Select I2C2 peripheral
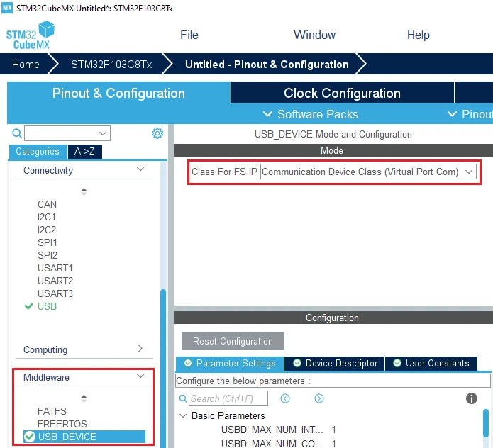Viewport: 493px width, 448px height. click(47, 230)
